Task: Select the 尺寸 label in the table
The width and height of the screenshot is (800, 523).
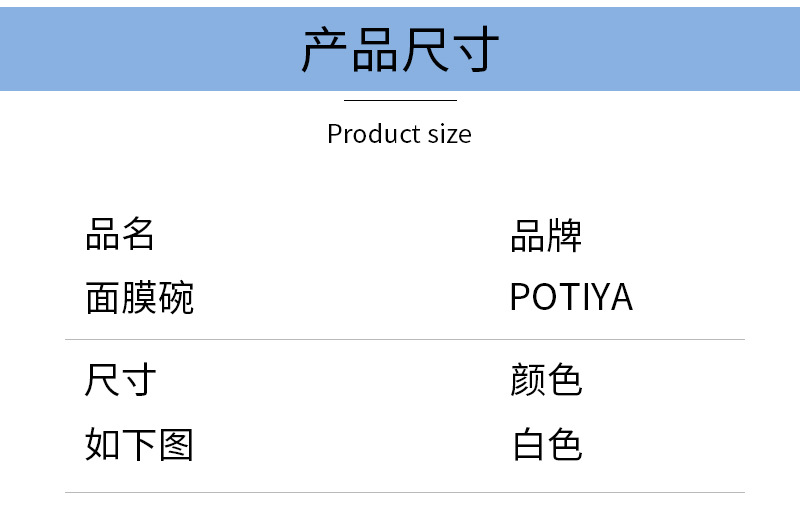Action: click(120, 380)
